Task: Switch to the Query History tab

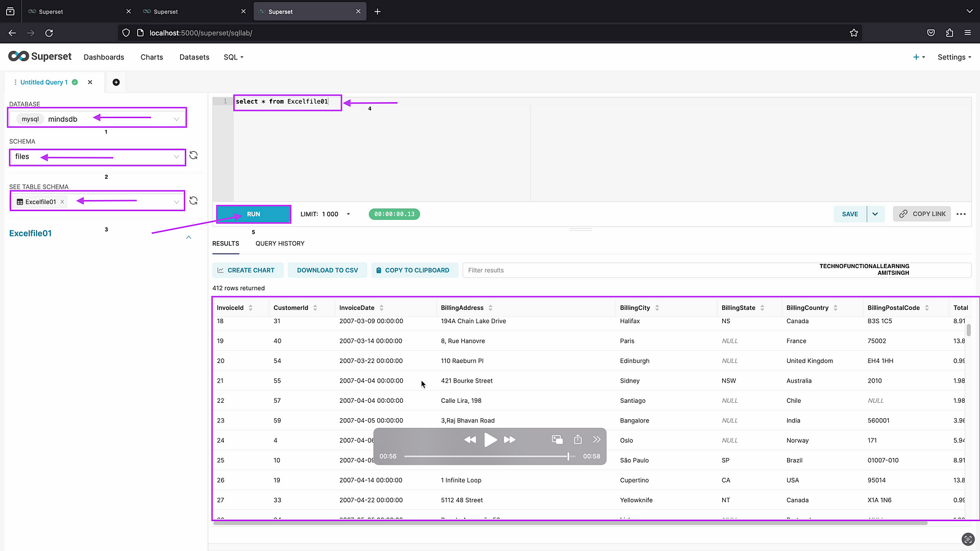Action: (x=280, y=244)
